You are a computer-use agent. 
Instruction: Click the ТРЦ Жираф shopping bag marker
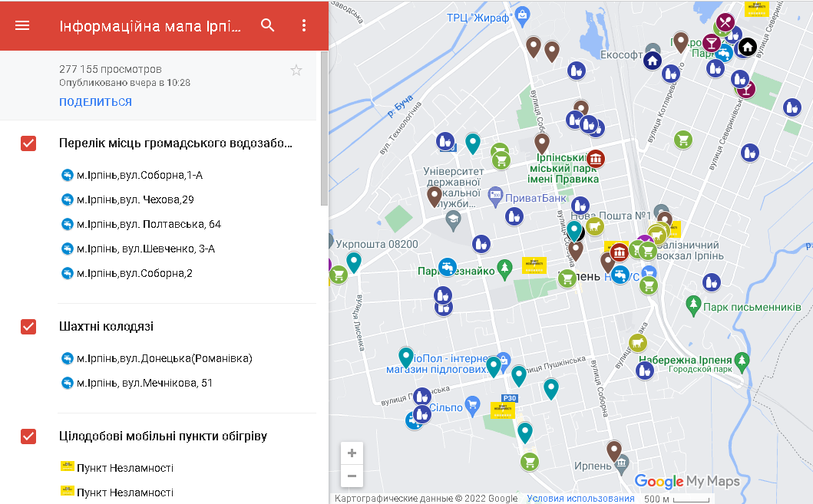522,15
